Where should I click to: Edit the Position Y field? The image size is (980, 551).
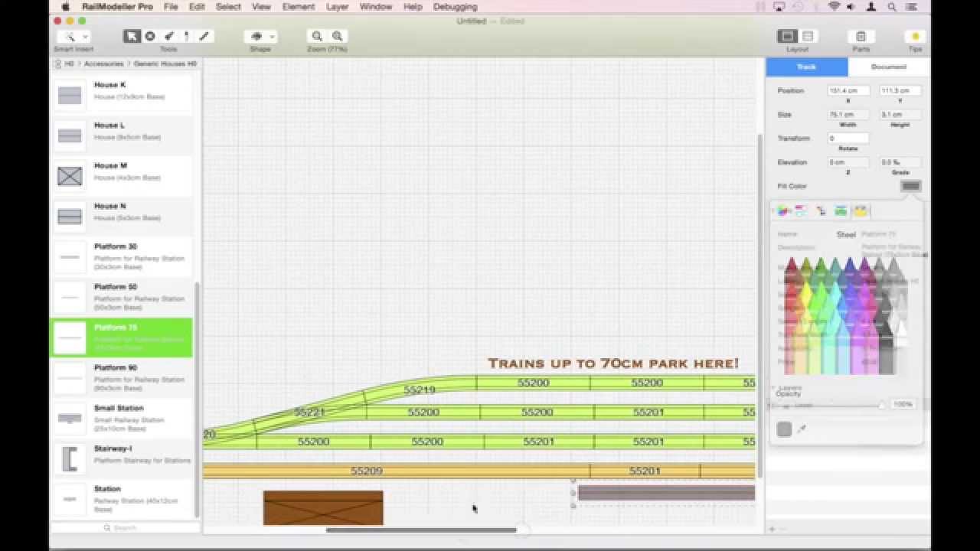[x=900, y=90]
